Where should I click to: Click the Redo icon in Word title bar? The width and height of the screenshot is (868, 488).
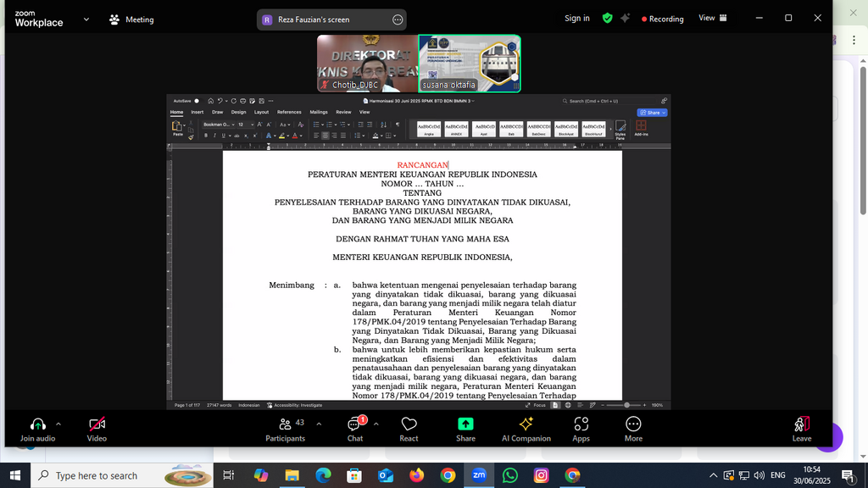(234, 101)
